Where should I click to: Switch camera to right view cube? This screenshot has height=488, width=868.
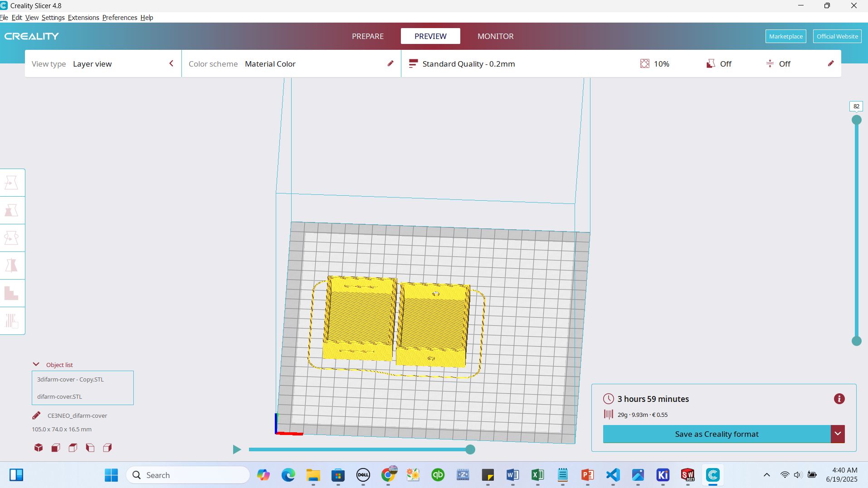point(107,448)
